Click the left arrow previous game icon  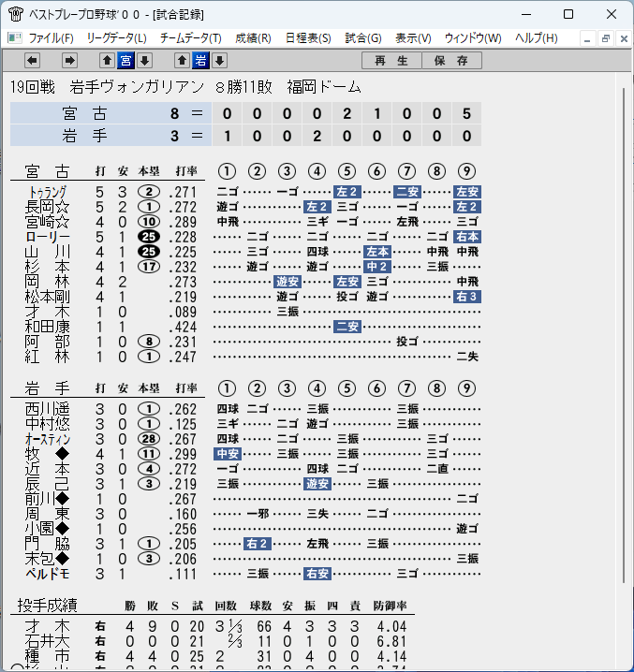click(x=32, y=61)
